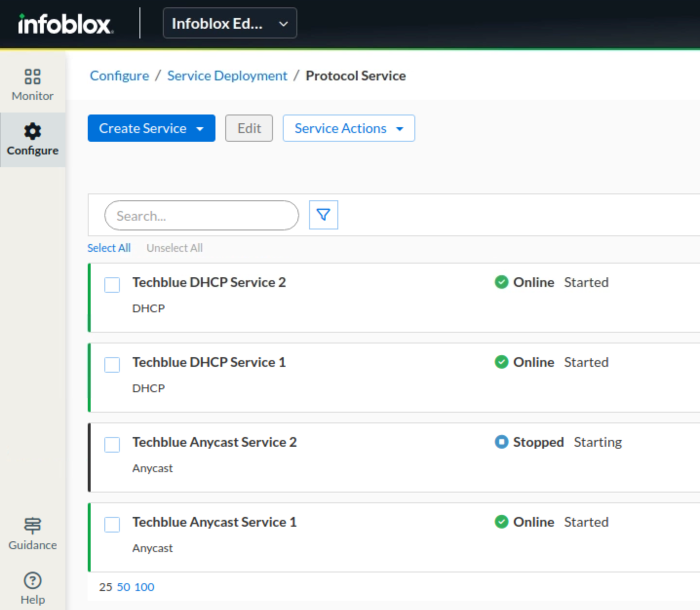700x610 pixels.
Task: Expand the Service Actions menu
Action: (x=349, y=128)
